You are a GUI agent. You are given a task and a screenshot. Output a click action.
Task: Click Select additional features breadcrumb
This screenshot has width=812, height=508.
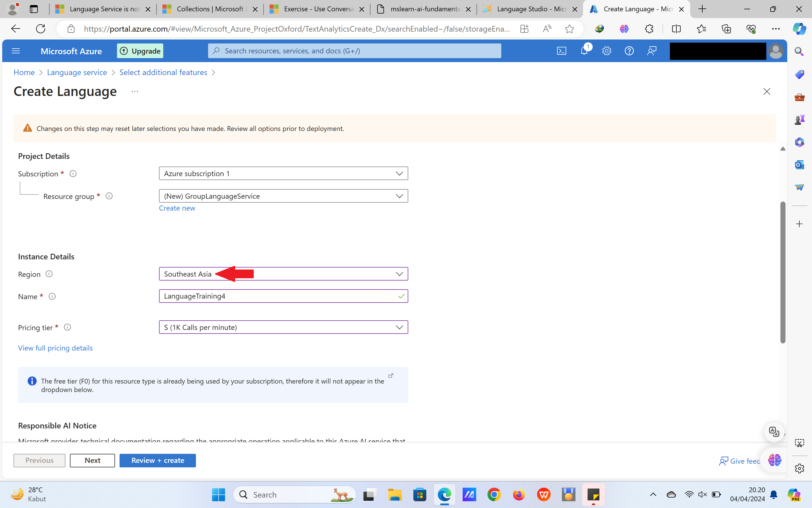[x=163, y=72]
